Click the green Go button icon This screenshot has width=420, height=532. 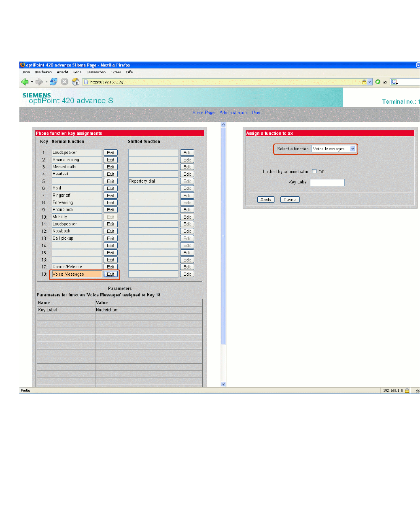coord(378,82)
